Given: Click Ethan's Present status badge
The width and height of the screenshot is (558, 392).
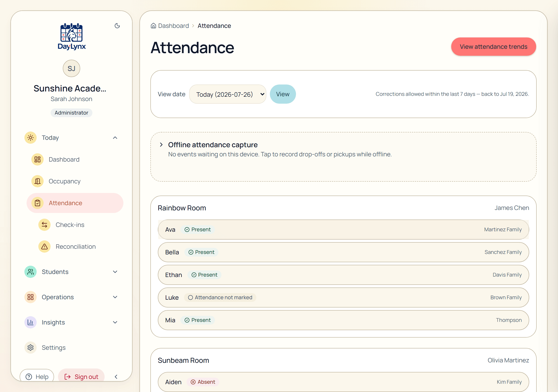Looking at the screenshot, I should click(x=204, y=275).
